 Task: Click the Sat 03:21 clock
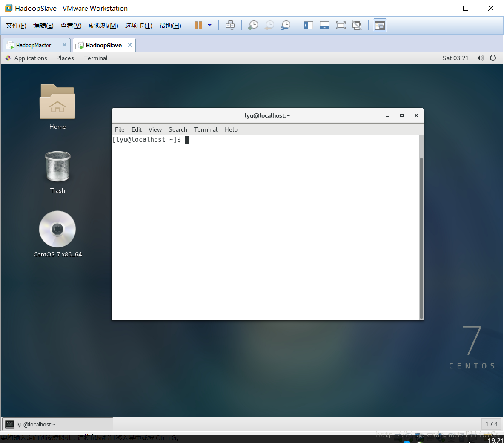[x=455, y=58]
